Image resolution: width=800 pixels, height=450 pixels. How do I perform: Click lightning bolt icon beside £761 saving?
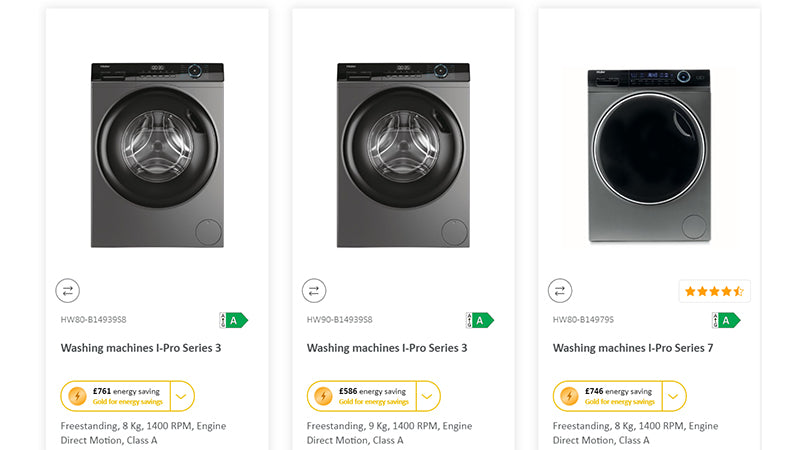[77, 396]
